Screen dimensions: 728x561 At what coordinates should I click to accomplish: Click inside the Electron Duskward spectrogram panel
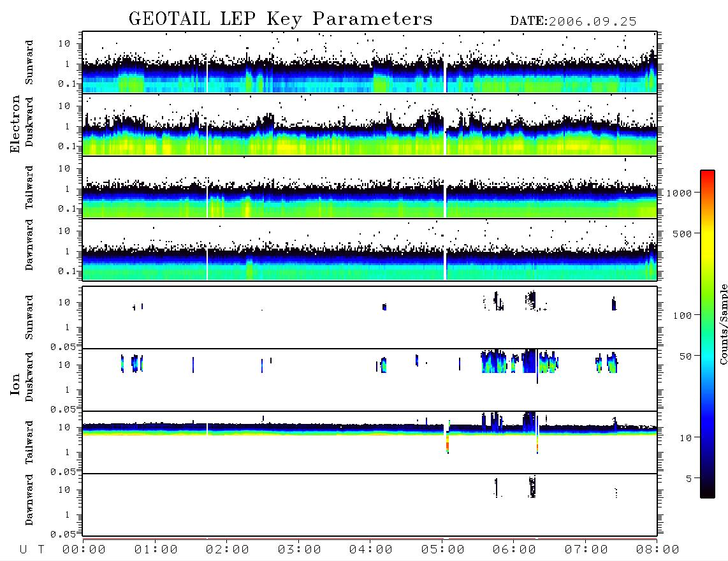click(370, 124)
